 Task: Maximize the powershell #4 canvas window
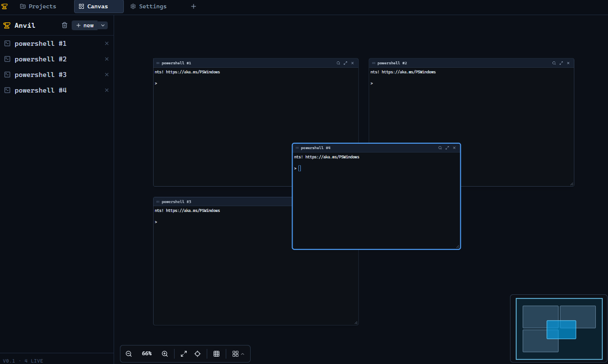[x=447, y=148]
